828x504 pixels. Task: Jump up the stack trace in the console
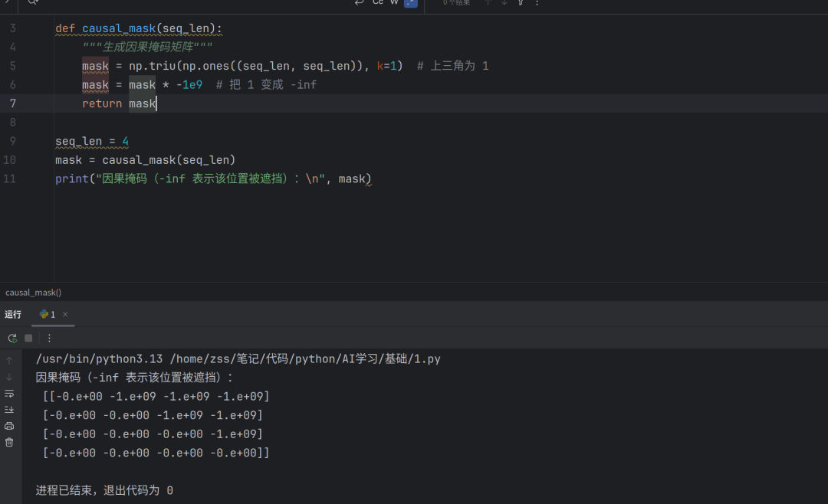pyautogui.click(x=9, y=361)
